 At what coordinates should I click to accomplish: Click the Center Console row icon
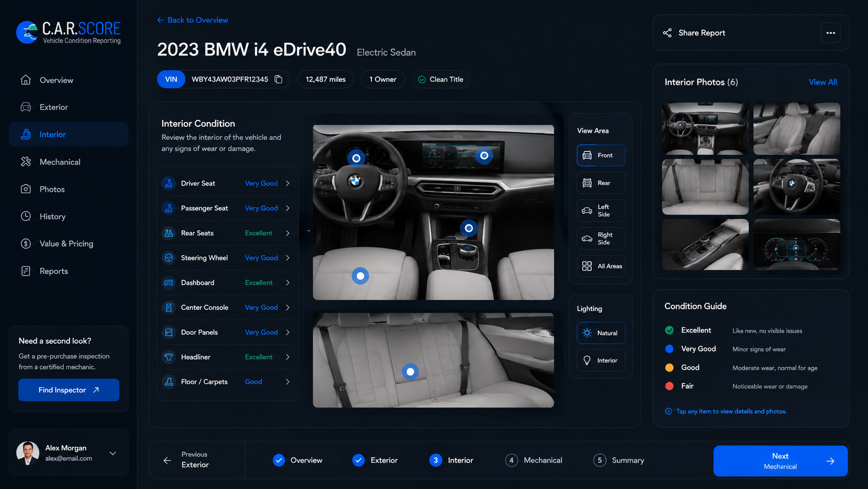pyautogui.click(x=169, y=308)
